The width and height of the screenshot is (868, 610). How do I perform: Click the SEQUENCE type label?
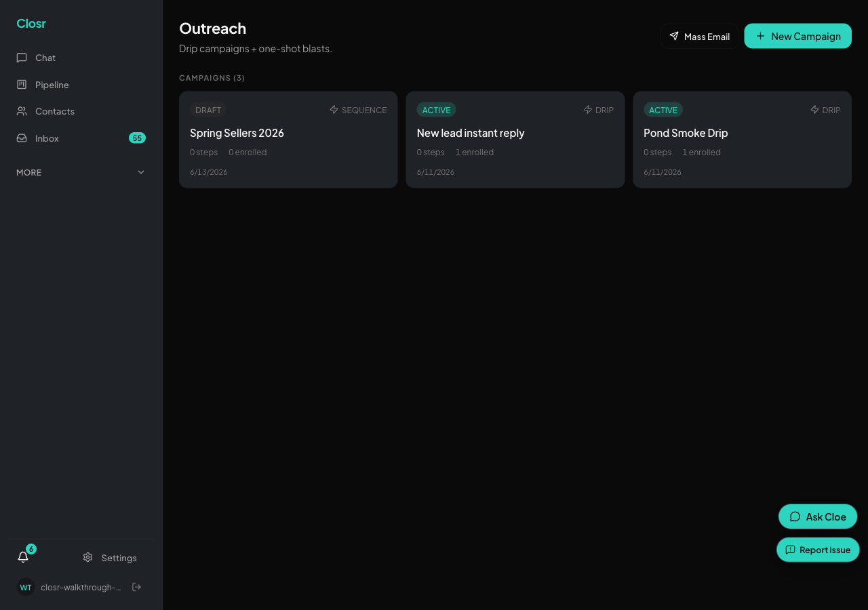pyautogui.click(x=364, y=110)
